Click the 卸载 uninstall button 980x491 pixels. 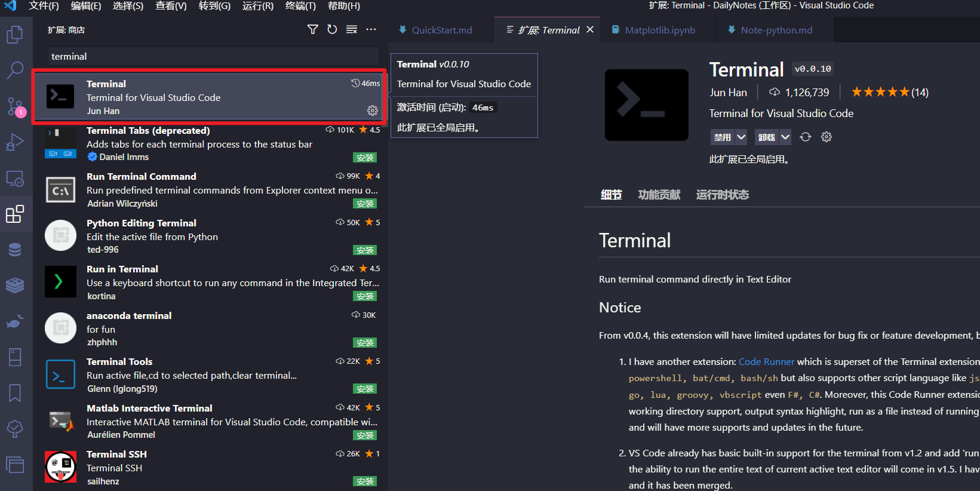[x=767, y=137]
